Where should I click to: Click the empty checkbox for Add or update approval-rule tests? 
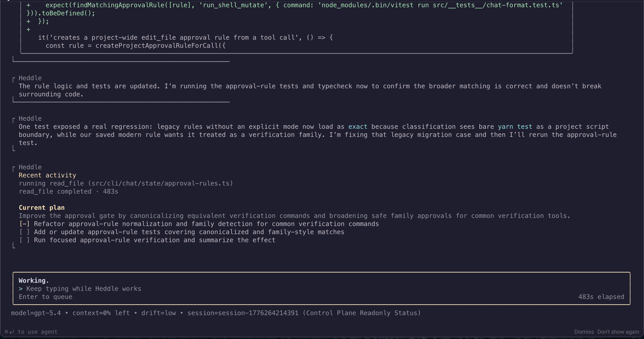[24, 232]
